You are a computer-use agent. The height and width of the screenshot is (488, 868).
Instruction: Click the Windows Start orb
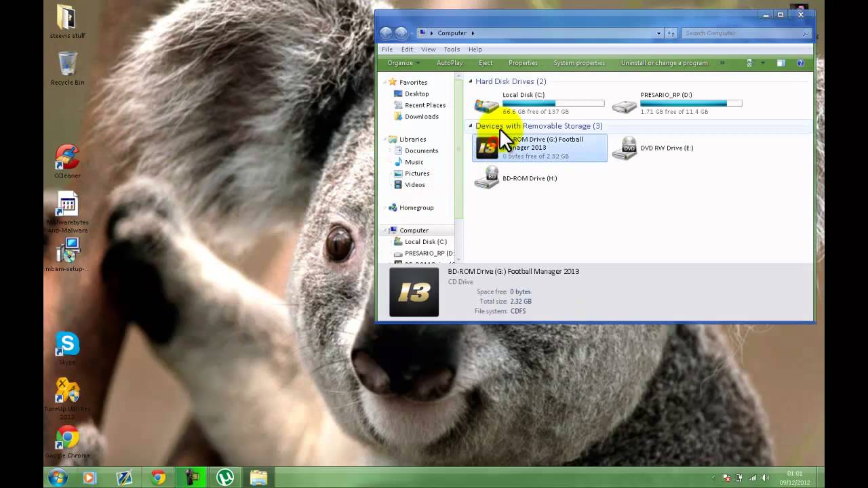click(x=58, y=477)
